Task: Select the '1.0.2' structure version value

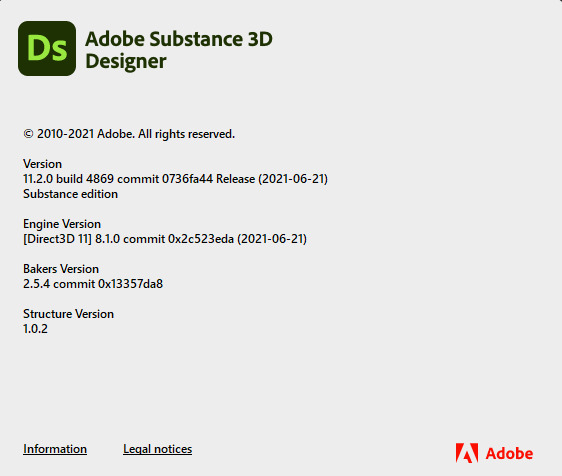Action: (35, 329)
